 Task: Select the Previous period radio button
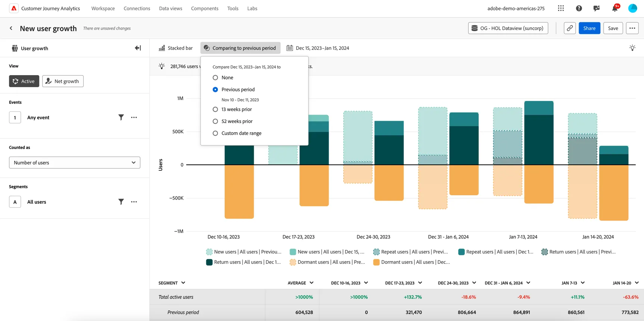click(x=215, y=90)
